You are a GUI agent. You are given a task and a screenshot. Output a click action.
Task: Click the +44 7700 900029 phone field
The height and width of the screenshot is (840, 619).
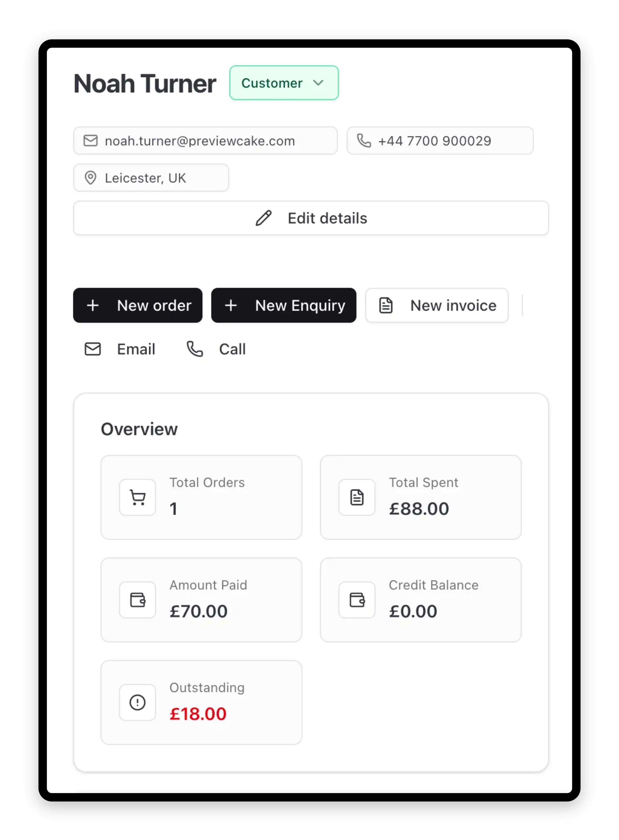coord(440,141)
